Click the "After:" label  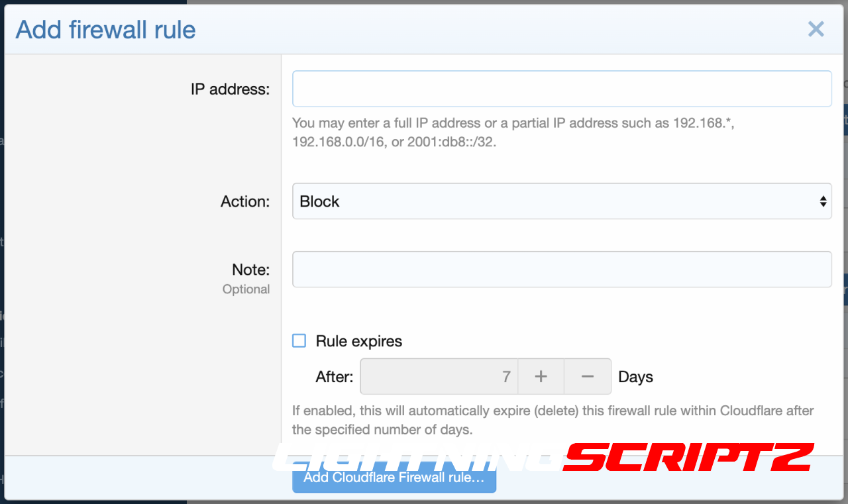(x=335, y=377)
